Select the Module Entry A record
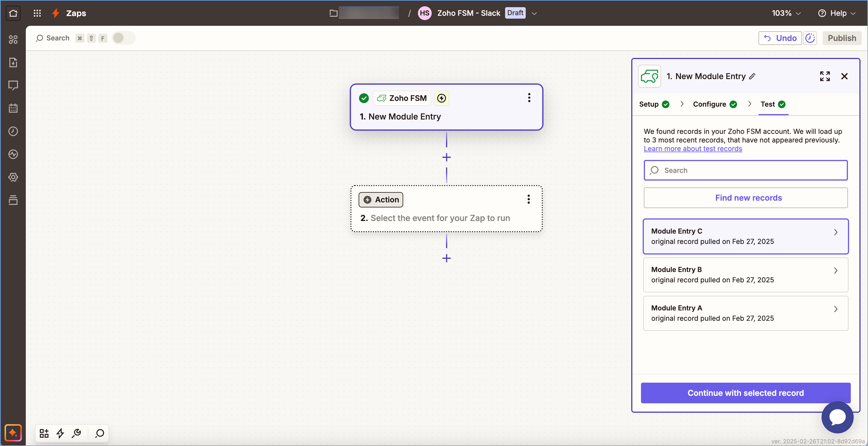This screenshot has width=868, height=446. (x=745, y=313)
